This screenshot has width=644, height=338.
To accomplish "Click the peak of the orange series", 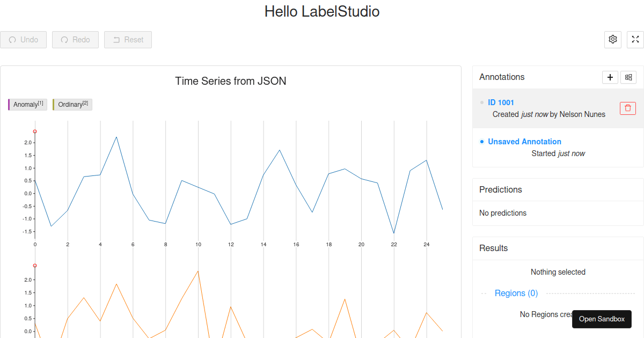I will pos(198,272).
